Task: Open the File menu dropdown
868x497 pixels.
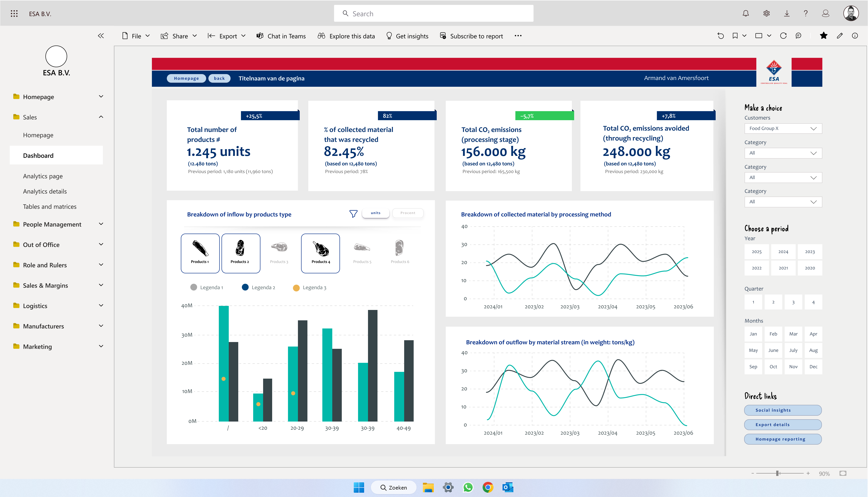Action: [x=136, y=36]
